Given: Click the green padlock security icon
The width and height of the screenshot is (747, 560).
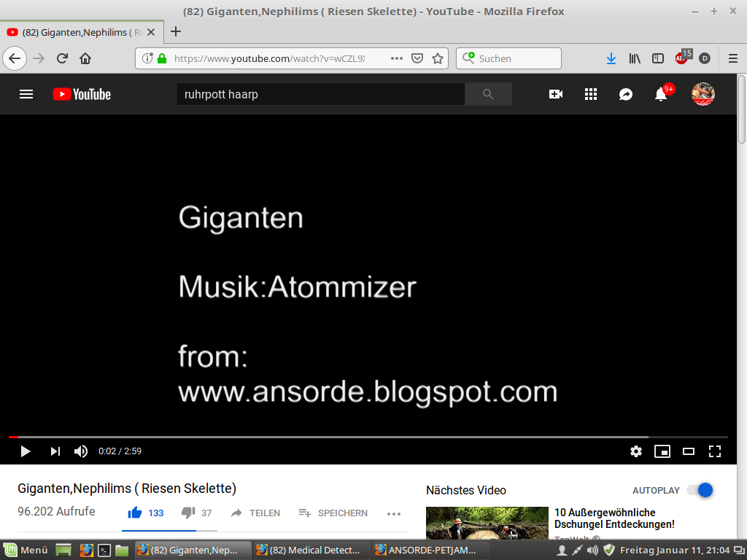Looking at the screenshot, I should [162, 58].
